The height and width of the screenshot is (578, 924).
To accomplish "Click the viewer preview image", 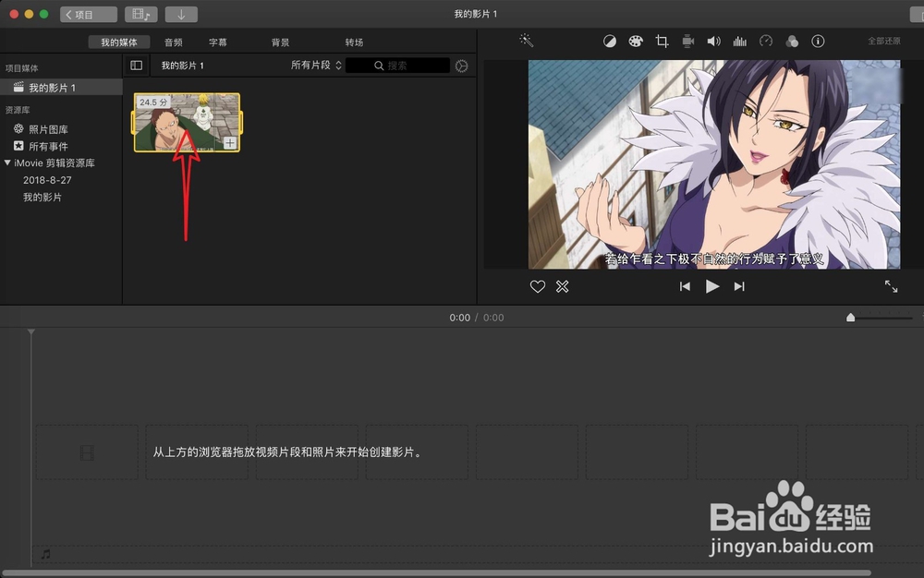I will [x=713, y=164].
